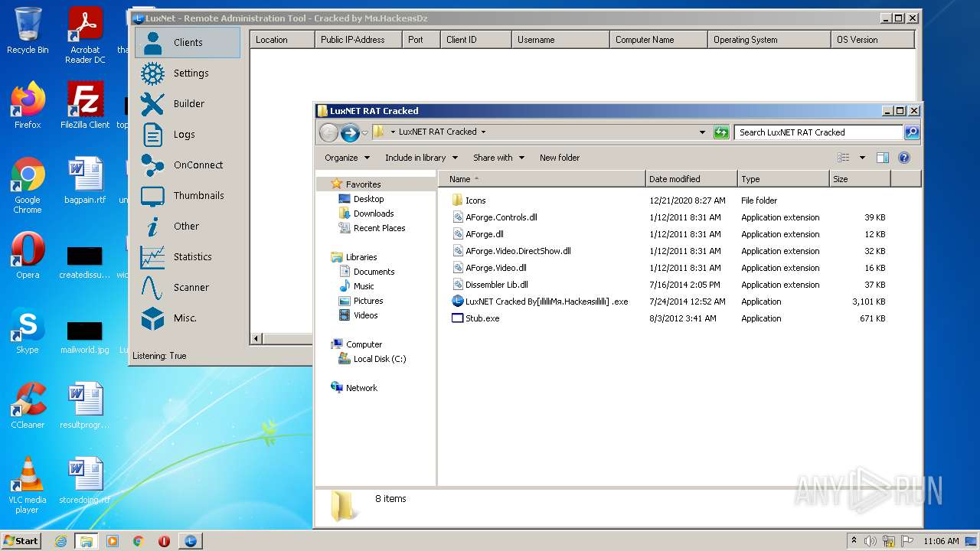Sort files by Type column
980x551 pixels.
tap(783, 179)
